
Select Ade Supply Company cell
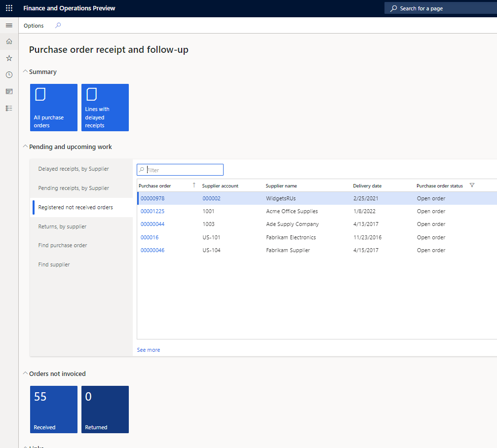coord(293,224)
